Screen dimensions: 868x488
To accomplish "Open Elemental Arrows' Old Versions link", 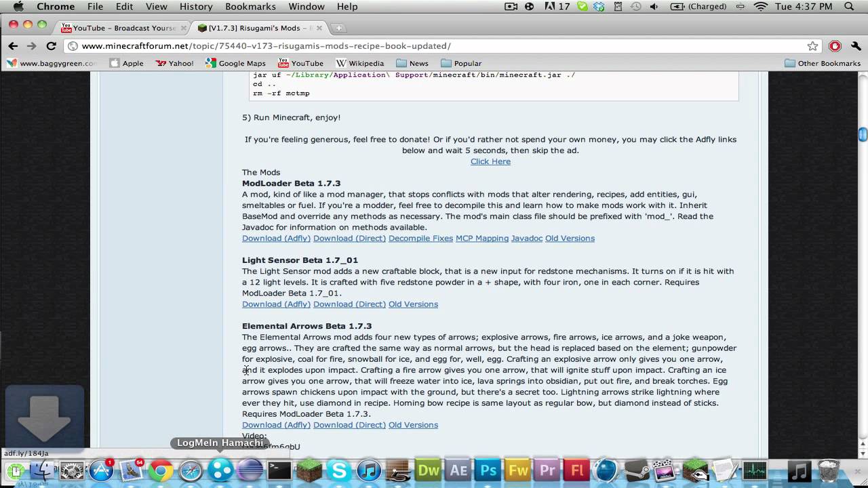I will point(413,425).
